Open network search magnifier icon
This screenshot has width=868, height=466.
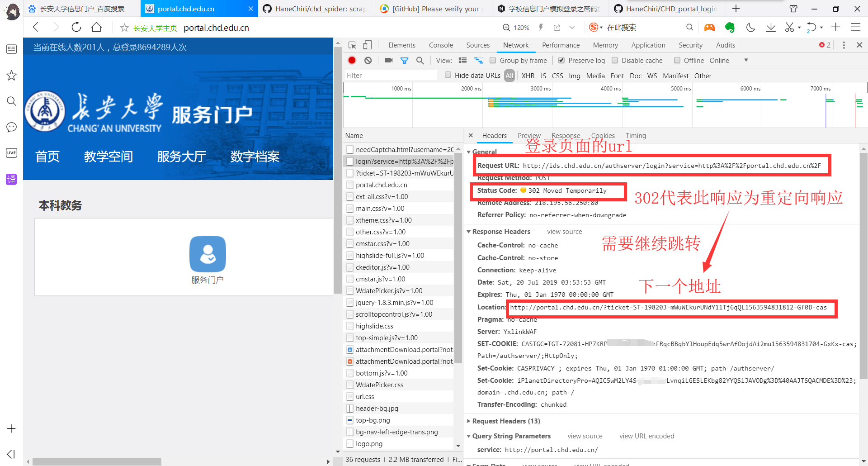point(420,60)
